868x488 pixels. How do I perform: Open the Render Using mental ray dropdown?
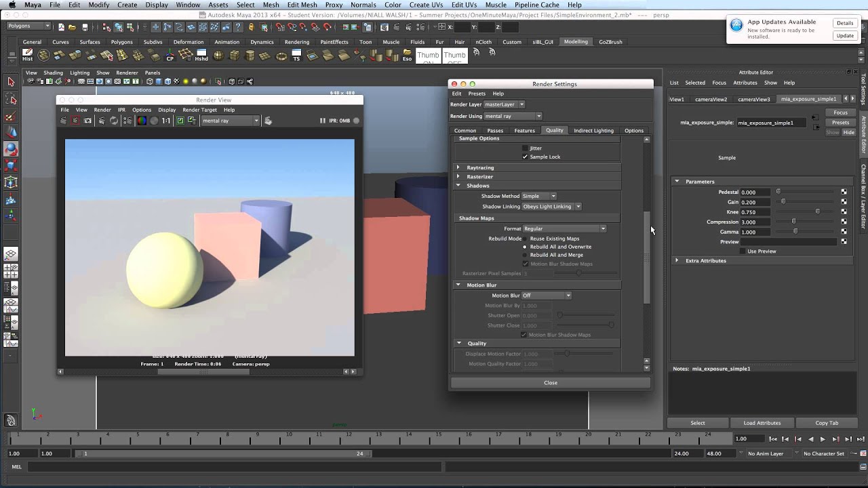coord(513,116)
